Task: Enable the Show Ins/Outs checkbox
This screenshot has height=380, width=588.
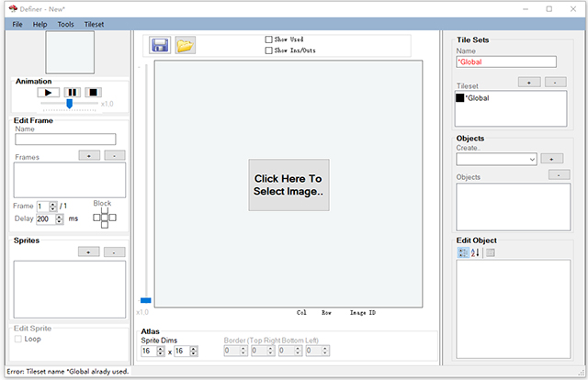Action: pyautogui.click(x=268, y=50)
